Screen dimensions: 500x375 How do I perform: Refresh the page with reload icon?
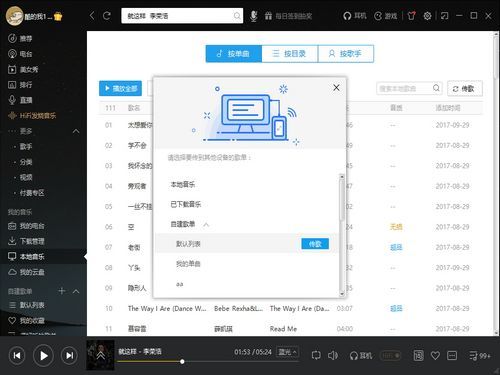(107, 16)
